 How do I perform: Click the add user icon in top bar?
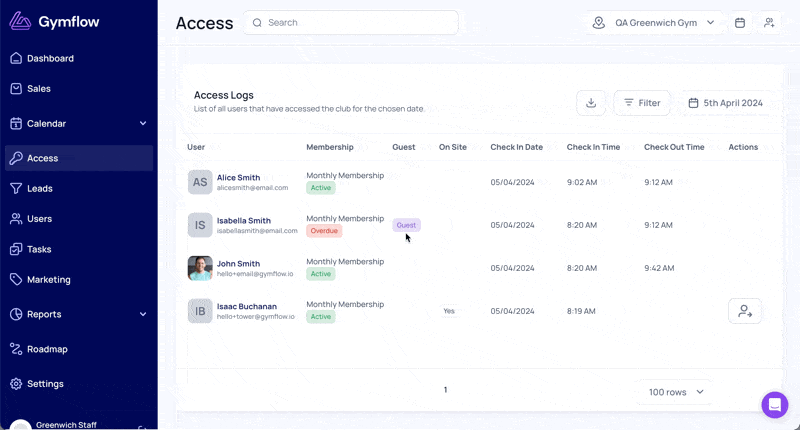tap(769, 22)
